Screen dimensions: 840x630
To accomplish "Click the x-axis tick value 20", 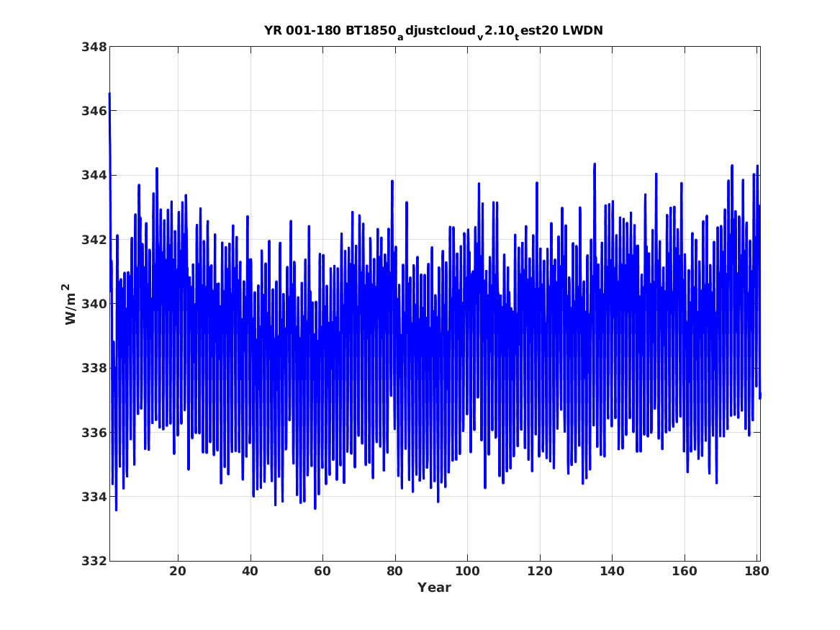I will coord(178,571).
